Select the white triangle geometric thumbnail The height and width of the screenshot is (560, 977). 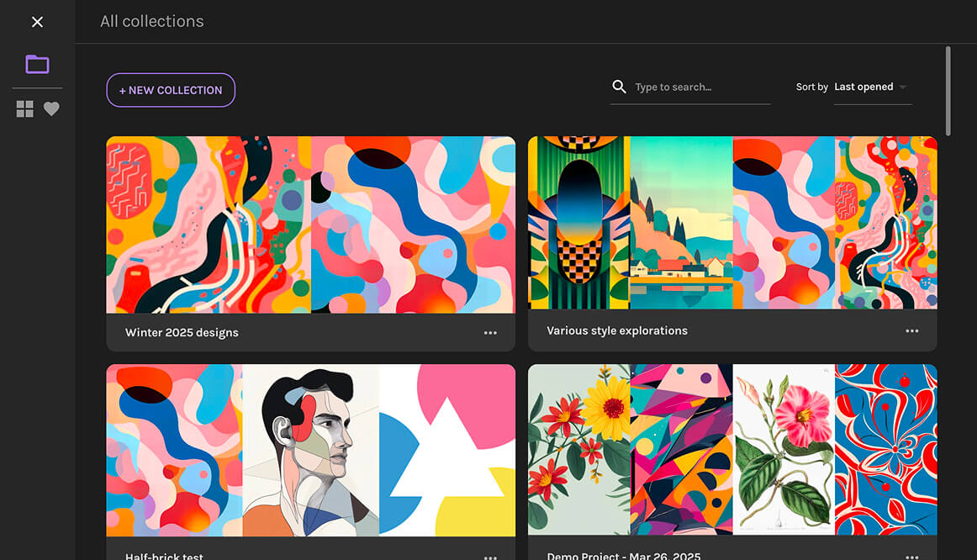pyautogui.click(x=447, y=451)
